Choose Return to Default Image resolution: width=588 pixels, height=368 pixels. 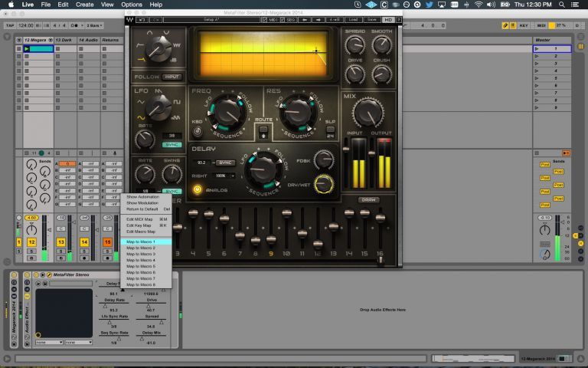coord(146,209)
